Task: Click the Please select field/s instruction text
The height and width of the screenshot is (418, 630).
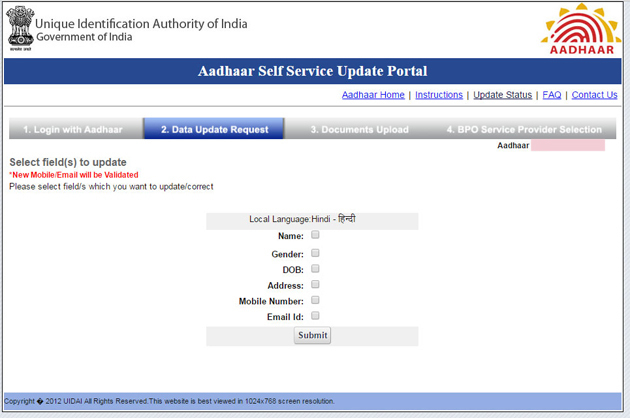Action: pos(111,186)
